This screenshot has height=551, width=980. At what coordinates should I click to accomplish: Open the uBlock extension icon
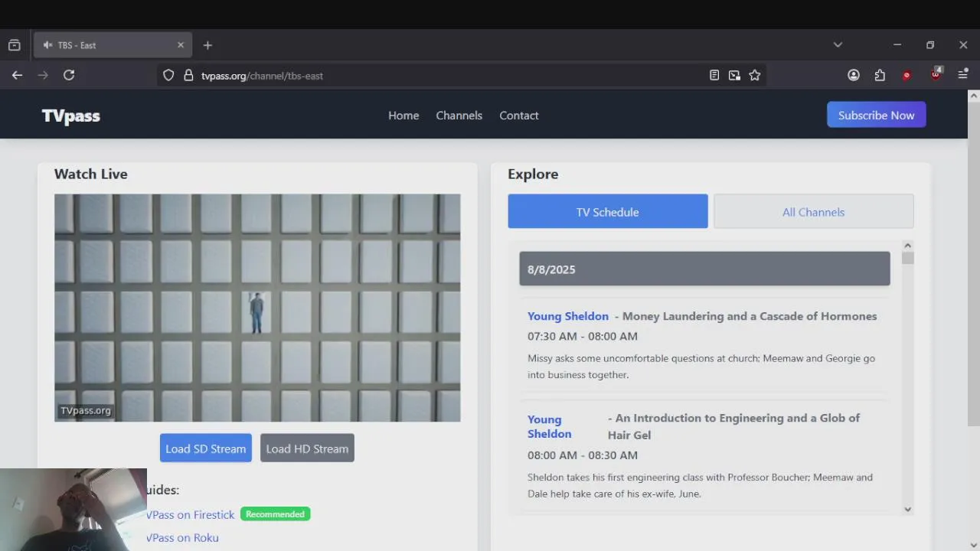coord(936,74)
